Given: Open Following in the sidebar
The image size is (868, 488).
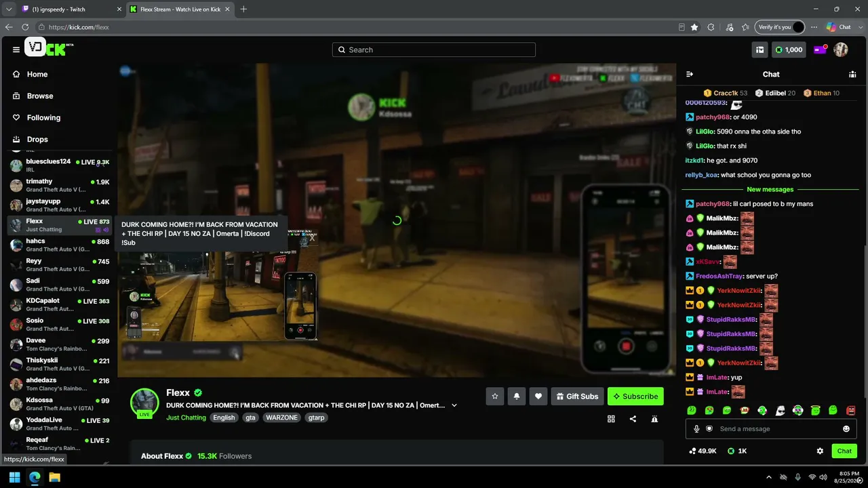Looking at the screenshot, I should [43, 117].
